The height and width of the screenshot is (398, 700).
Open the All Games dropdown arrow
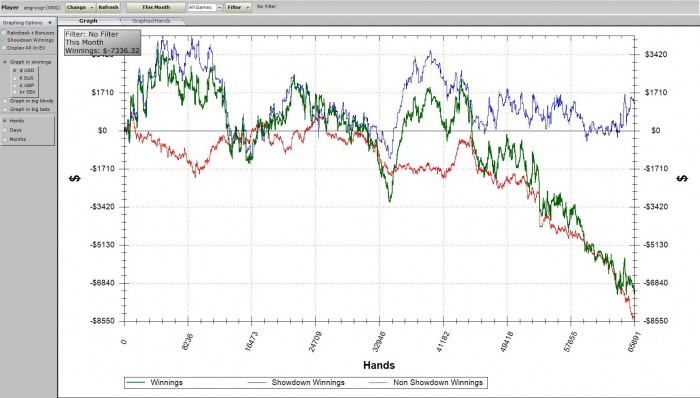(x=219, y=8)
